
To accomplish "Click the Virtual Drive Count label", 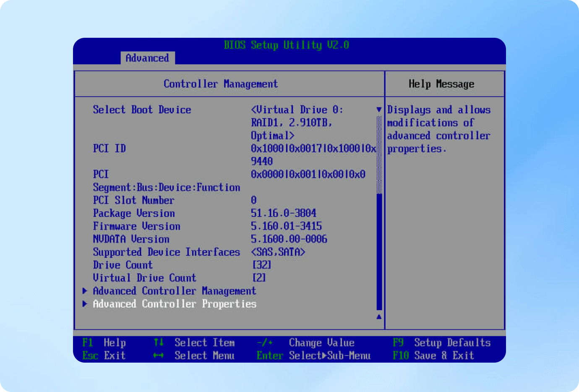I will (144, 278).
